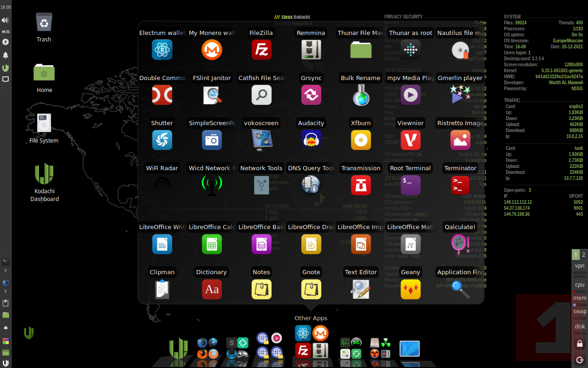Launch Transmission torrent client
The width and height of the screenshot is (588, 368).
click(361, 185)
